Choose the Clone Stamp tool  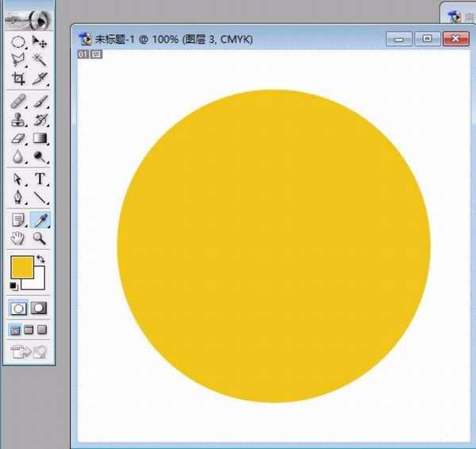(x=17, y=121)
